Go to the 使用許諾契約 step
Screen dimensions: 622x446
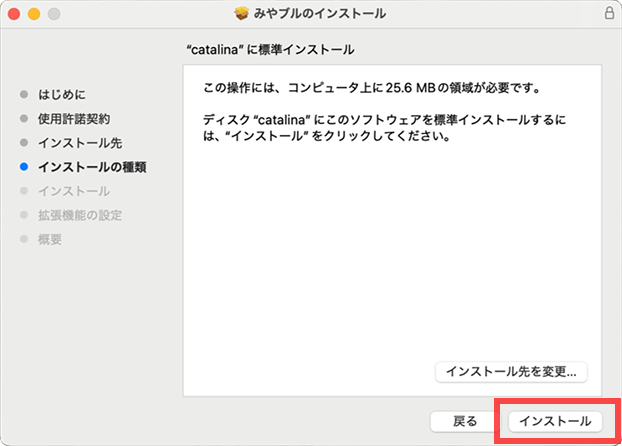(x=74, y=119)
